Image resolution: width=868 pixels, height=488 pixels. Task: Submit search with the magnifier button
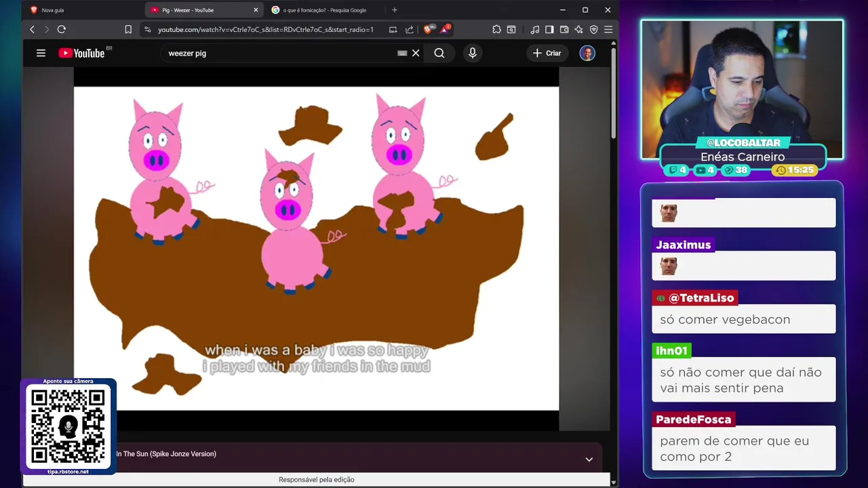[439, 53]
